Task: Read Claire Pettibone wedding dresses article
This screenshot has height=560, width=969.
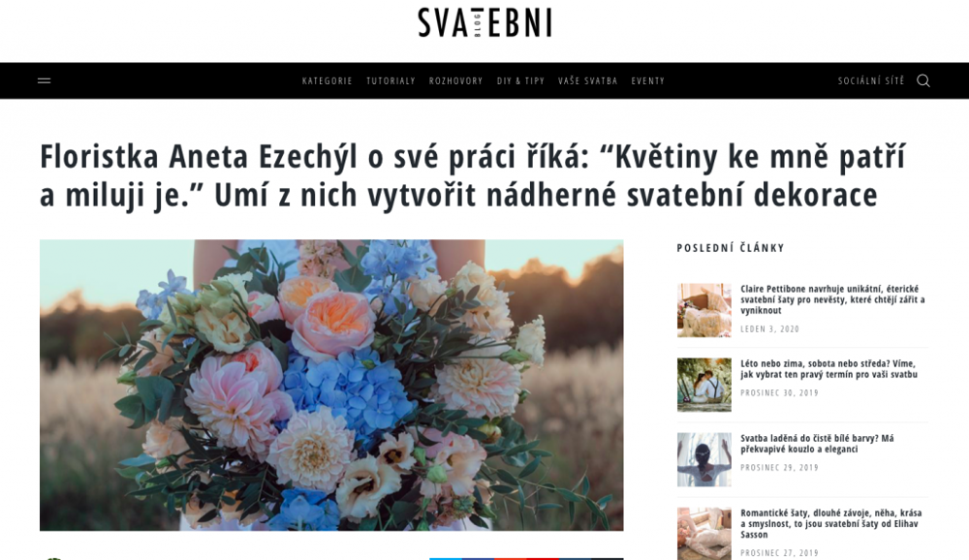Action: tap(832, 299)
